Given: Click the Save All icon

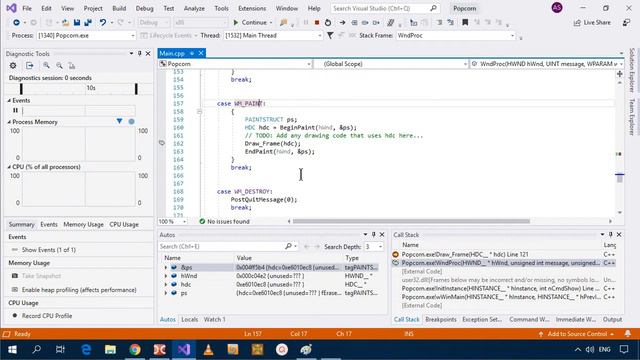Looking at the screenshot, I should click(88, 23).
